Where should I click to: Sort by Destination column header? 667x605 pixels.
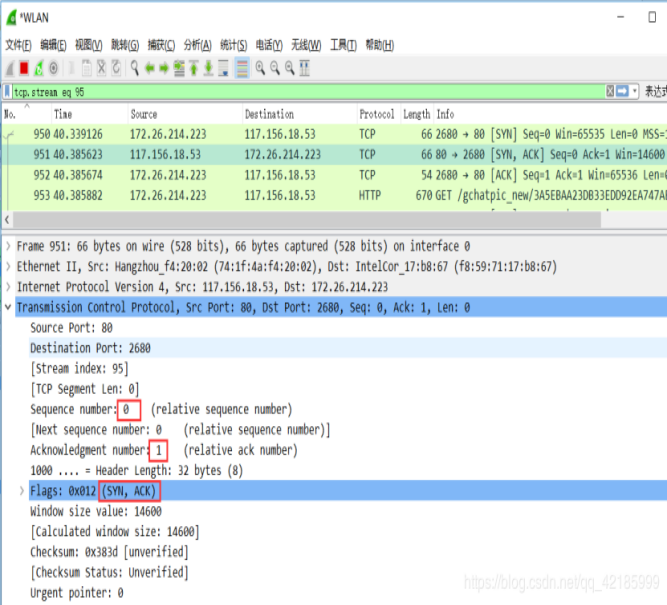[299, 114]
